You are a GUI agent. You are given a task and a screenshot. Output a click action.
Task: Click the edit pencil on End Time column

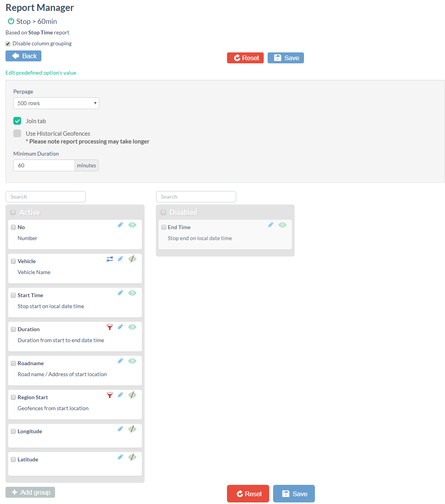point(271,224)
